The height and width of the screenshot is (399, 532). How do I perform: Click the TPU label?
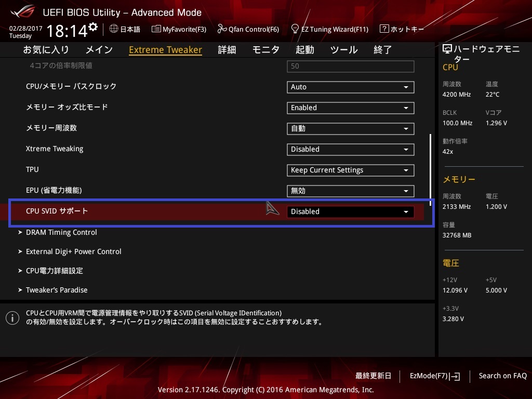[x=32, y=169]
